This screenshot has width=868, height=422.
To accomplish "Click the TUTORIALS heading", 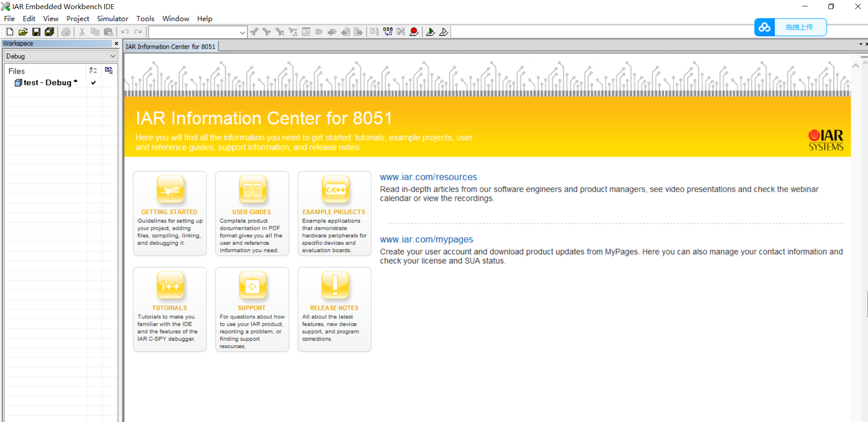I will point(170,308).
